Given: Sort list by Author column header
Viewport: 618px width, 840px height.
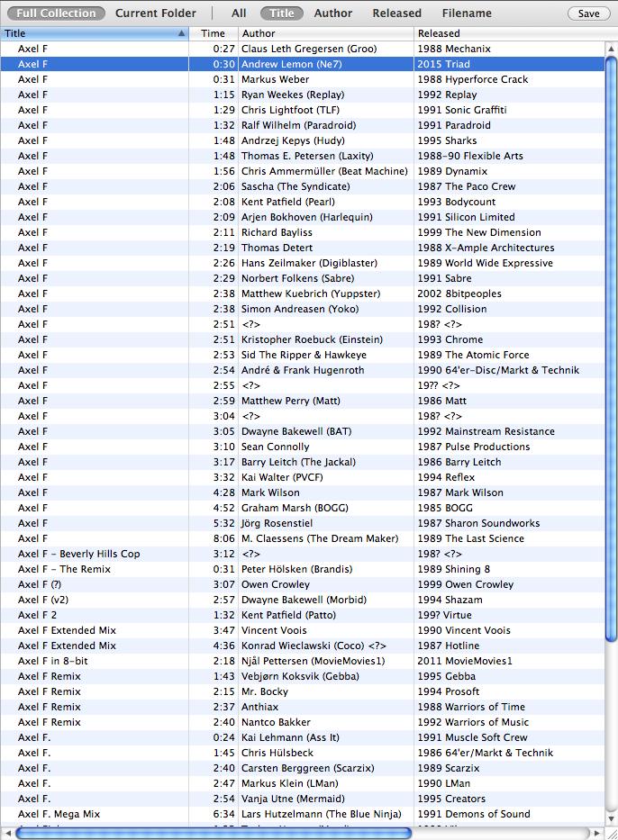Looking at the screenshot, I should [324, 33].
